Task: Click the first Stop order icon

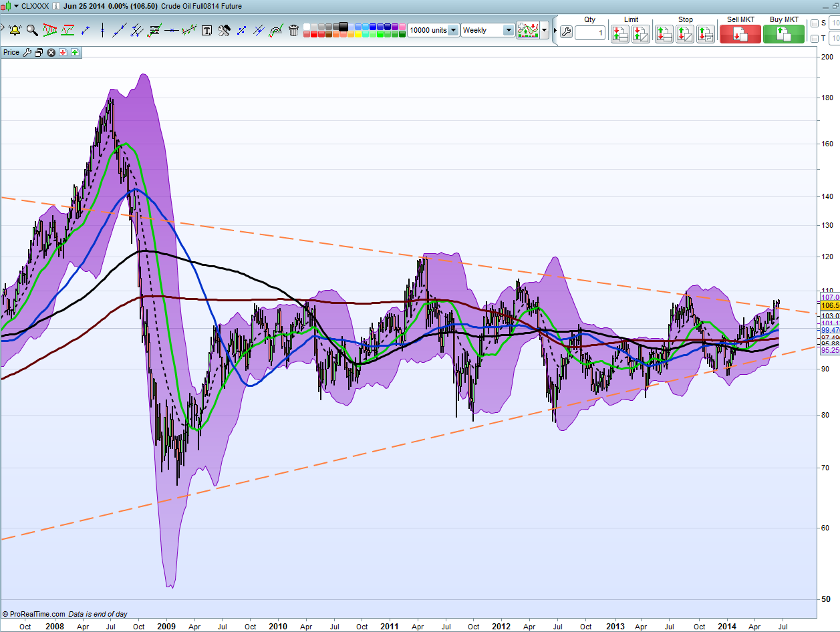Action: point(664,34)
